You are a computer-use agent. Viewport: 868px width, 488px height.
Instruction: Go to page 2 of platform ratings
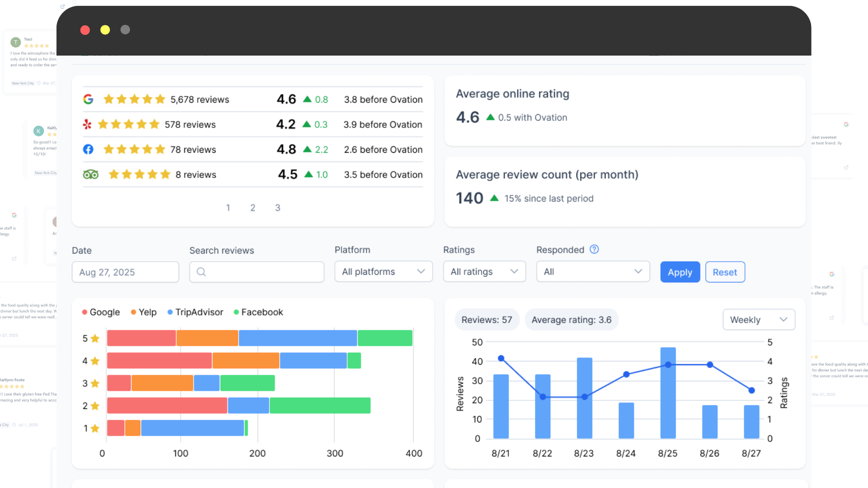pyautogui.click(x=253, y=208)
